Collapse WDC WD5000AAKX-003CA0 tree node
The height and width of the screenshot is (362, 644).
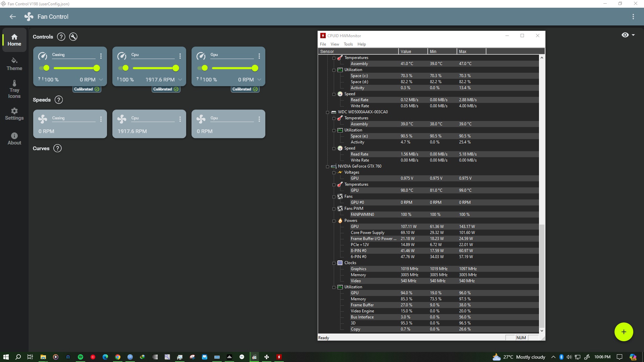click(328, 112)
